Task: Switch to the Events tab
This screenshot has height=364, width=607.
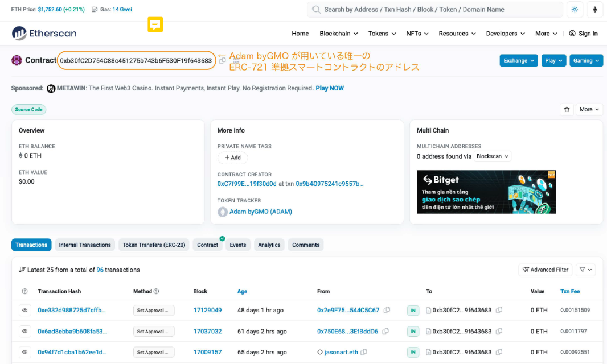Action: coord(237,245)
